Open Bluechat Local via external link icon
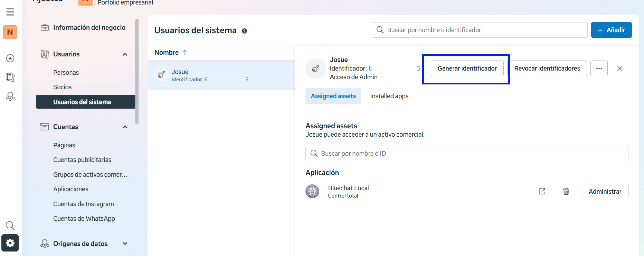Image resolution: width=644 pixels, height=256 pixels. [542, 191]
